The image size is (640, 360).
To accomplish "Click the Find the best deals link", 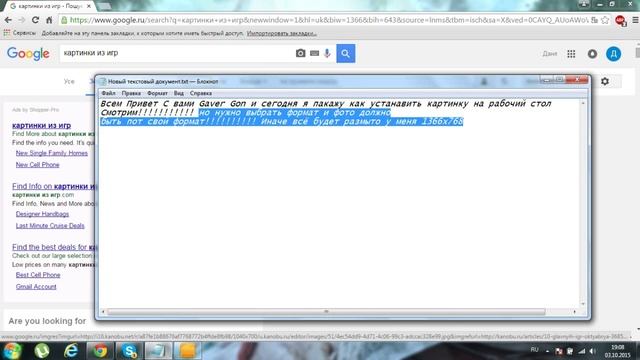I will (x=53, y=247).
